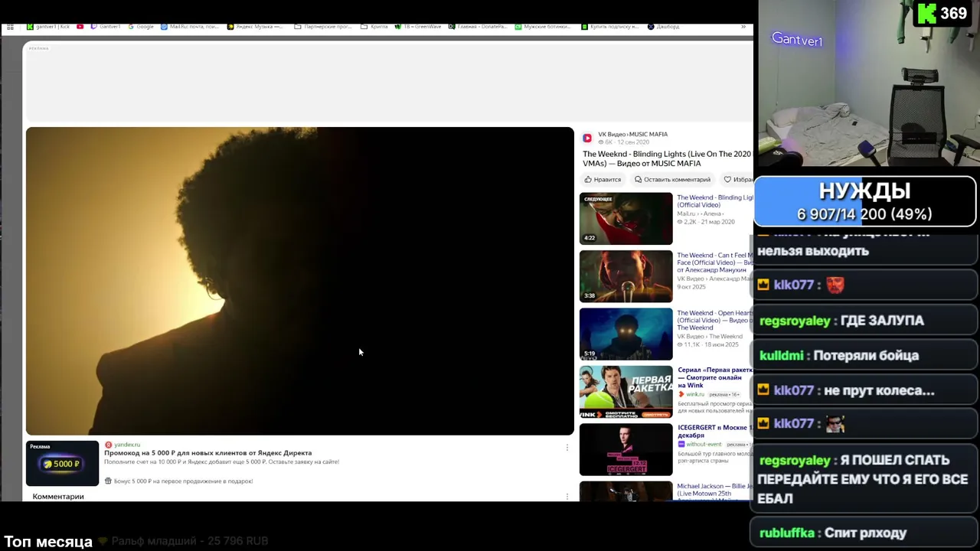Click regsroyaley's username on ГДЕ ЗАЛУПА message
This screenshot has height=551, width=980.
[795, 321]
